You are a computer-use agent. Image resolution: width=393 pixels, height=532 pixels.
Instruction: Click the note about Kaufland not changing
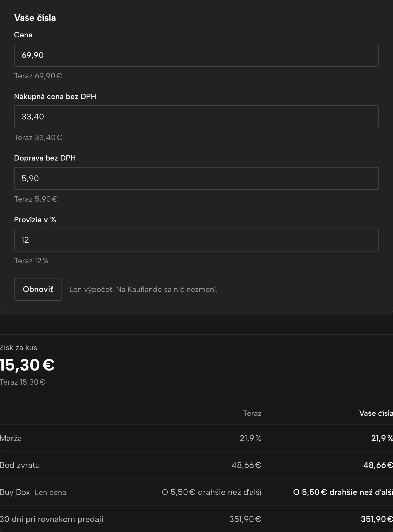tap(143, 289)
